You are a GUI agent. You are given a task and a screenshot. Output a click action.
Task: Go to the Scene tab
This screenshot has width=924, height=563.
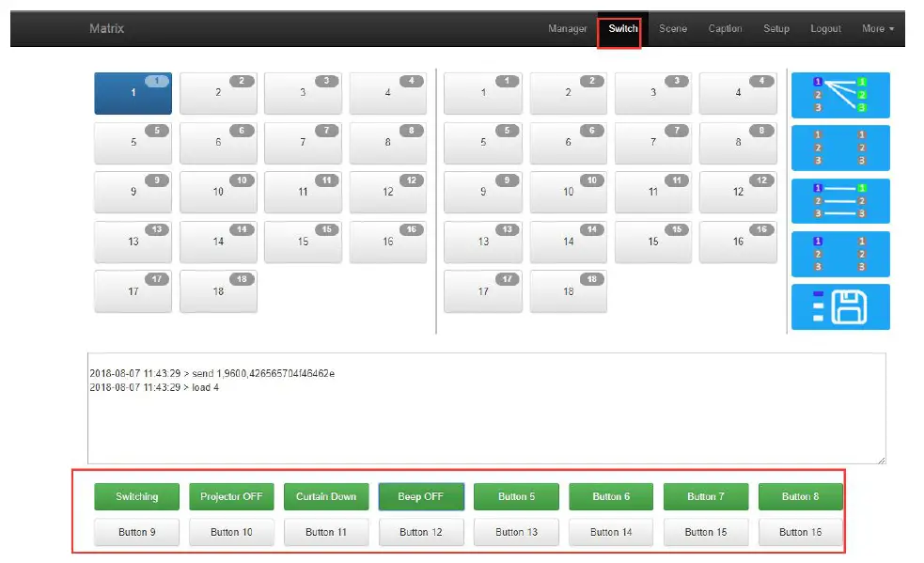[x=673, y=28]
